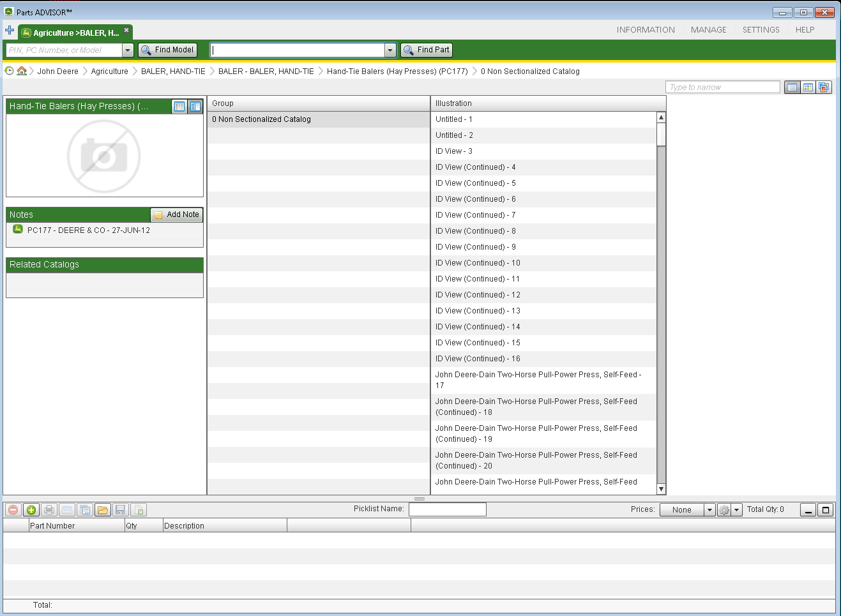Screen dimensions: 841x616
Task: Click the Add Note button
Action: pyautogui.click(x=176, y=214)
